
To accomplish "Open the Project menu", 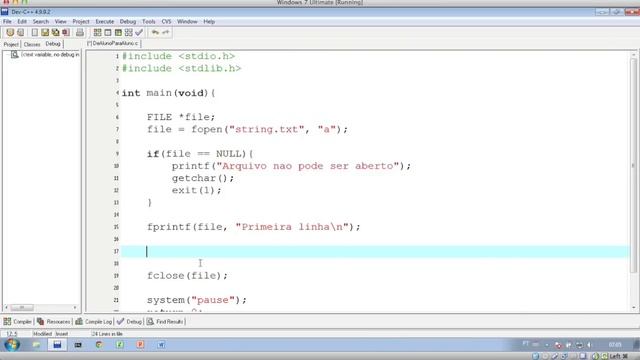I will [x=81, y=22].
